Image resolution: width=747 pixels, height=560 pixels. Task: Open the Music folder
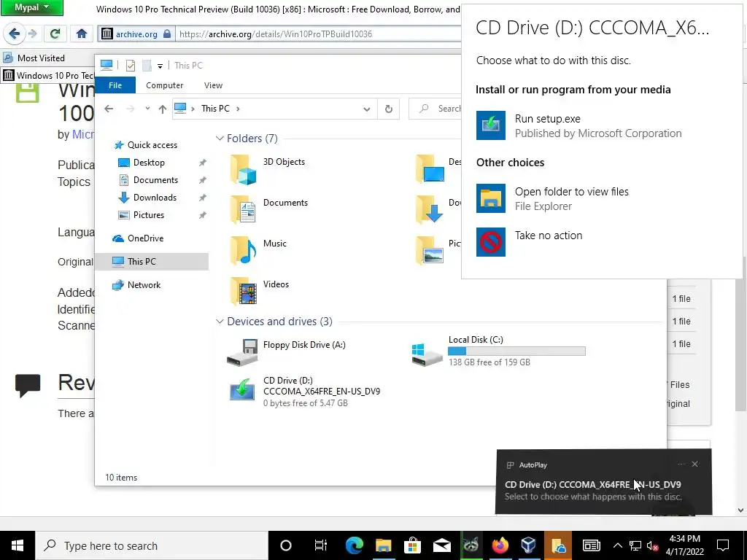[258, 251]
